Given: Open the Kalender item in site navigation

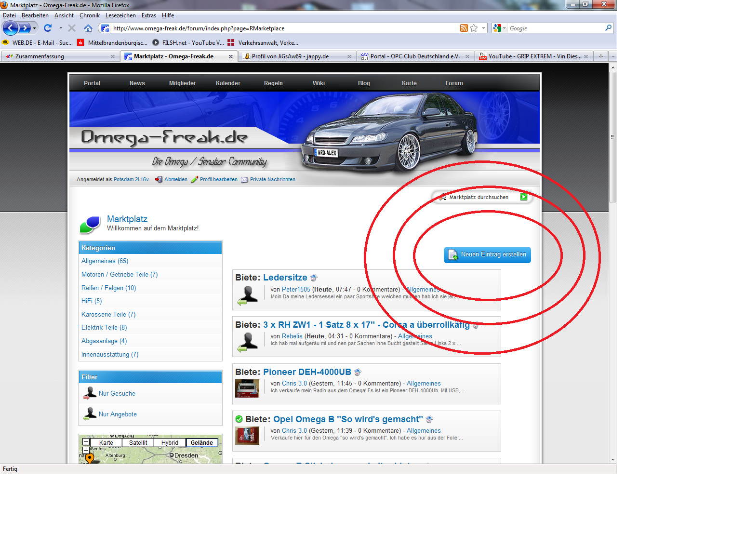Looking at the screenshot, I should tap(228, 83).
